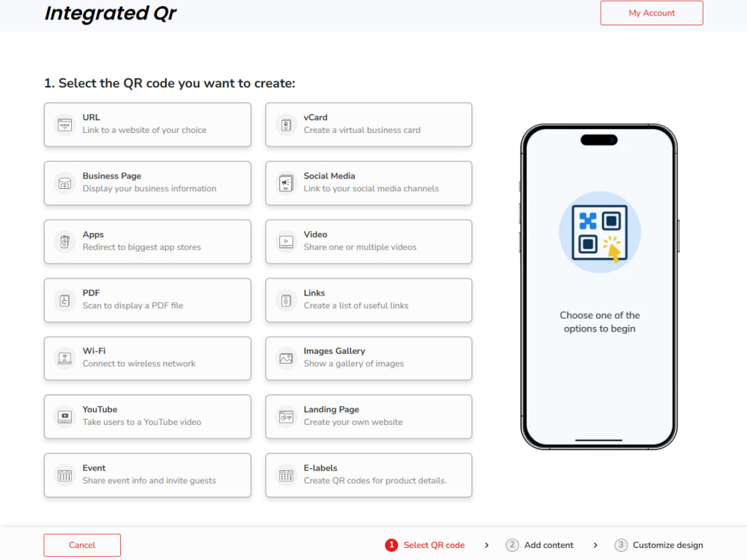Pick 'Link to your social media channels'
Viewport: 747px width, 560px height.
click(371, 189)
